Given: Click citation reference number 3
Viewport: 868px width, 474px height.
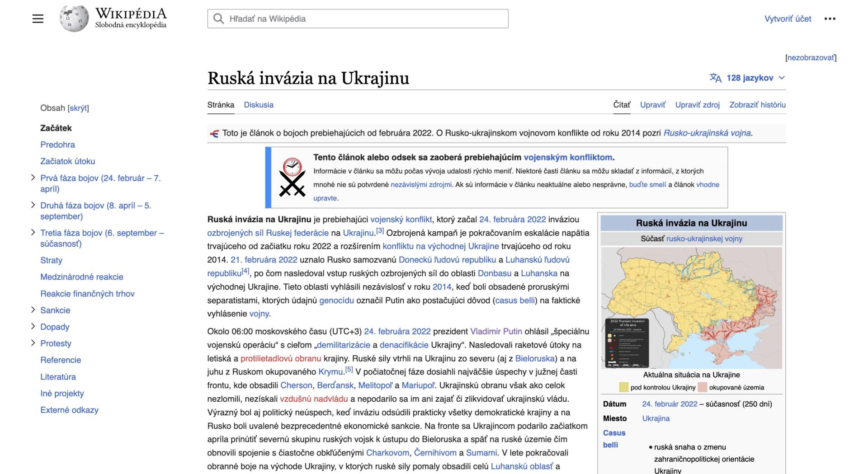Looking at the screenshot, I should click(x=380, y=230).
